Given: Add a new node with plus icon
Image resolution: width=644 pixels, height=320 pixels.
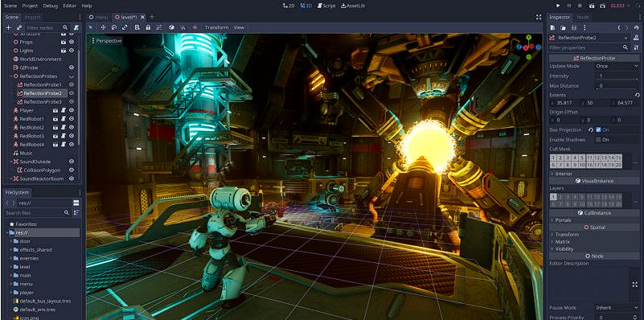Looking at the screenshot, I should click(x=8, y=27).
